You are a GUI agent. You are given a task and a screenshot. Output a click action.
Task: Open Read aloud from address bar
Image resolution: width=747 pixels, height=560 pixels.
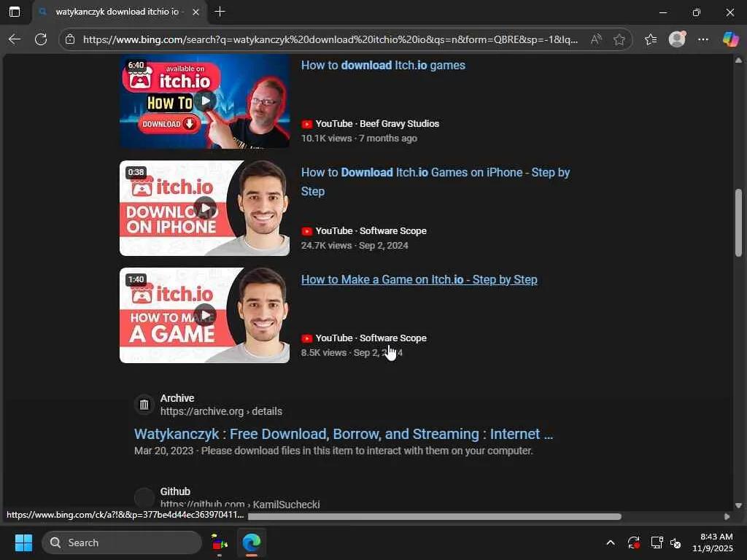click(596, 39)
